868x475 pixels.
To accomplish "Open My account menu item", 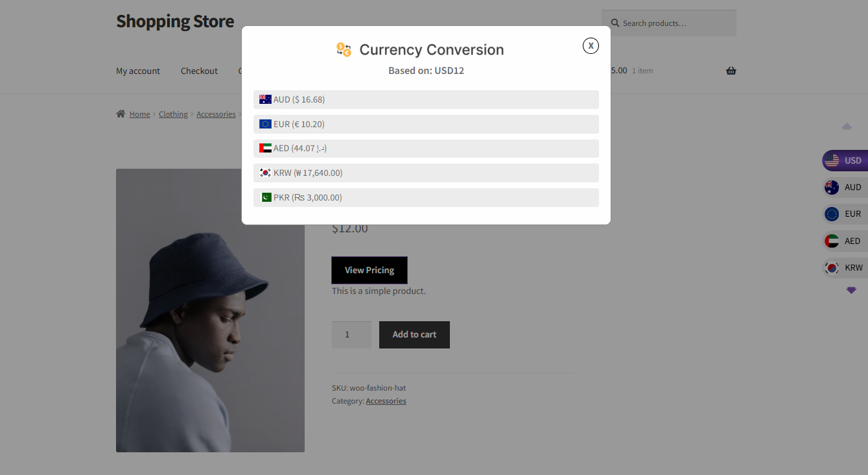I will [x=138, y=71].
